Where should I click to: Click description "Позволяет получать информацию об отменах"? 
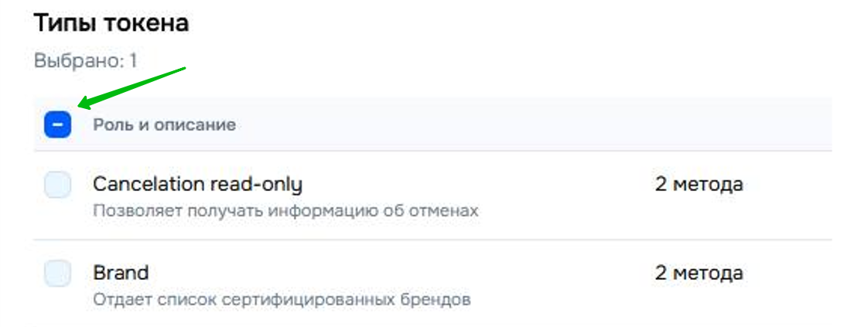click(285, 210)
